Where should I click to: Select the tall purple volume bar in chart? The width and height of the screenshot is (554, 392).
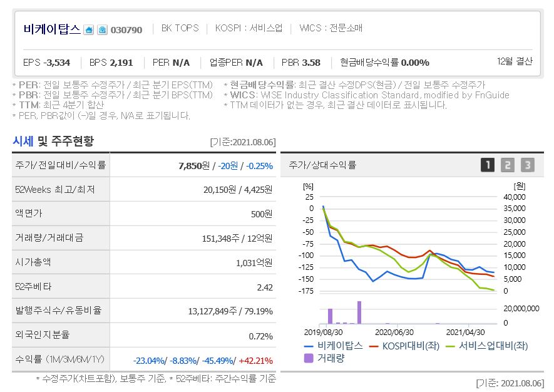click(359, 312)
